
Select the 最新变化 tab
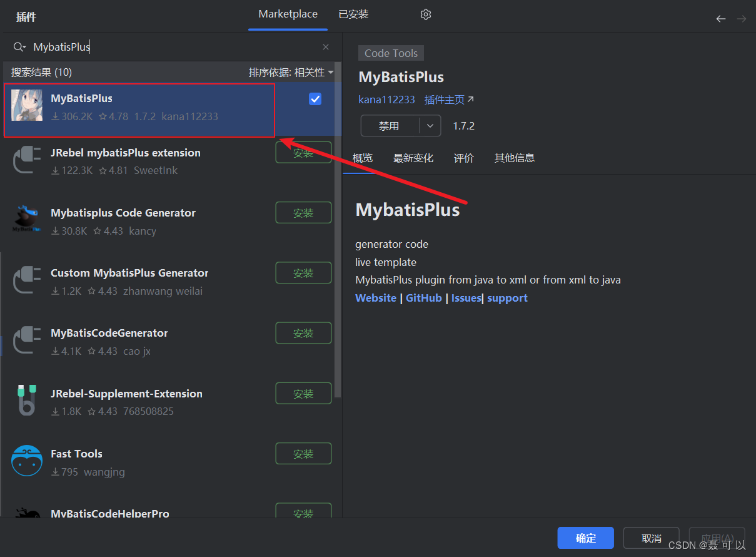point(413,158)
